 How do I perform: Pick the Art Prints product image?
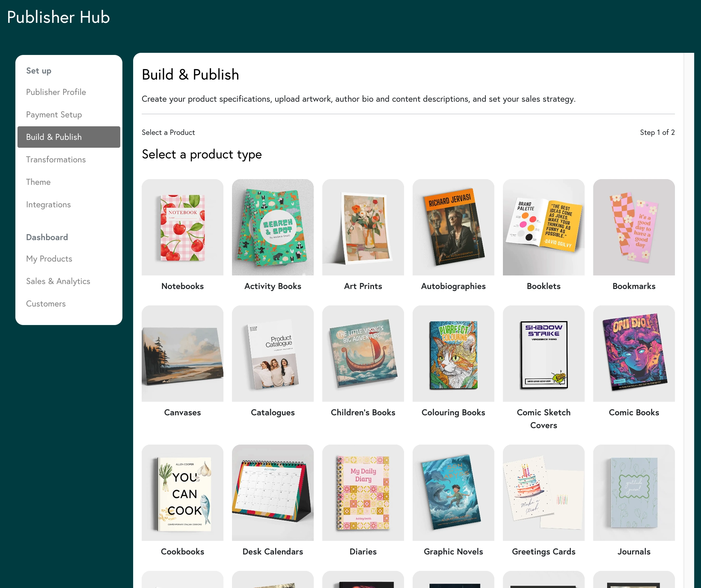(x=363, y=227)
